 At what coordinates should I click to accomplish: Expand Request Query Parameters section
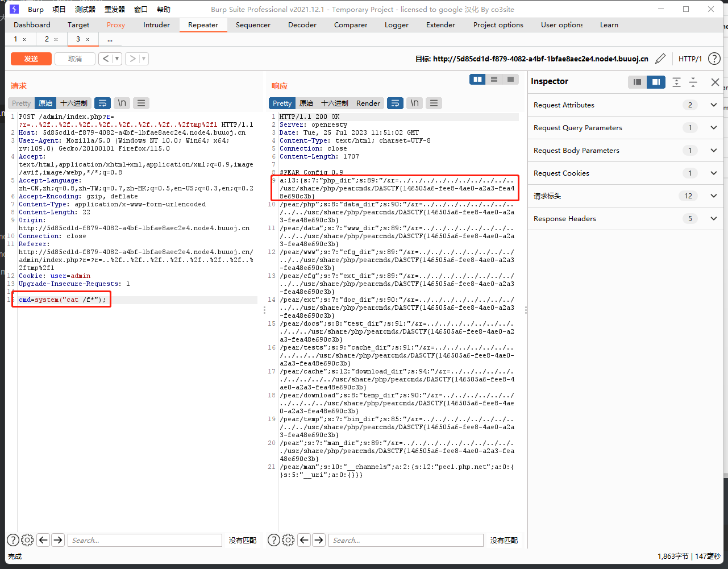pos(625,128)
